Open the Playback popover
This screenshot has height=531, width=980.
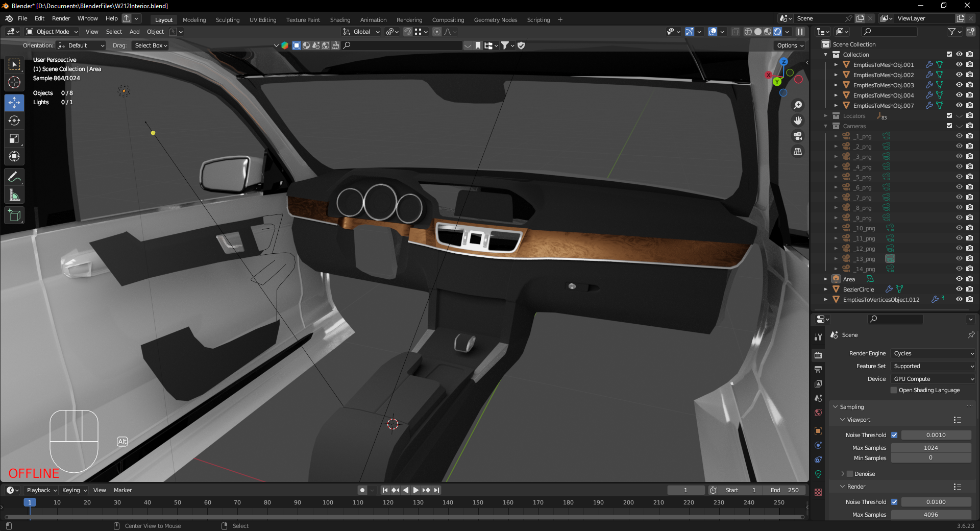click(x=41, y=490)
